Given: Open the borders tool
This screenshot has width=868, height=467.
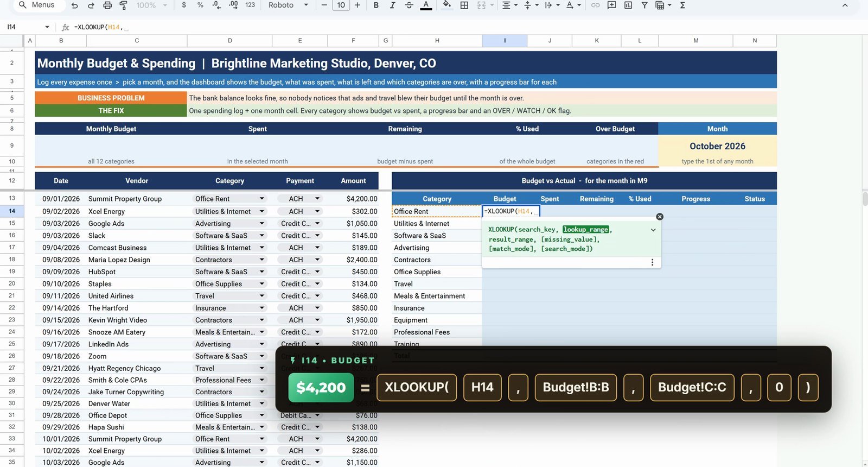Looking at the screenshot, I should point(464,5).
